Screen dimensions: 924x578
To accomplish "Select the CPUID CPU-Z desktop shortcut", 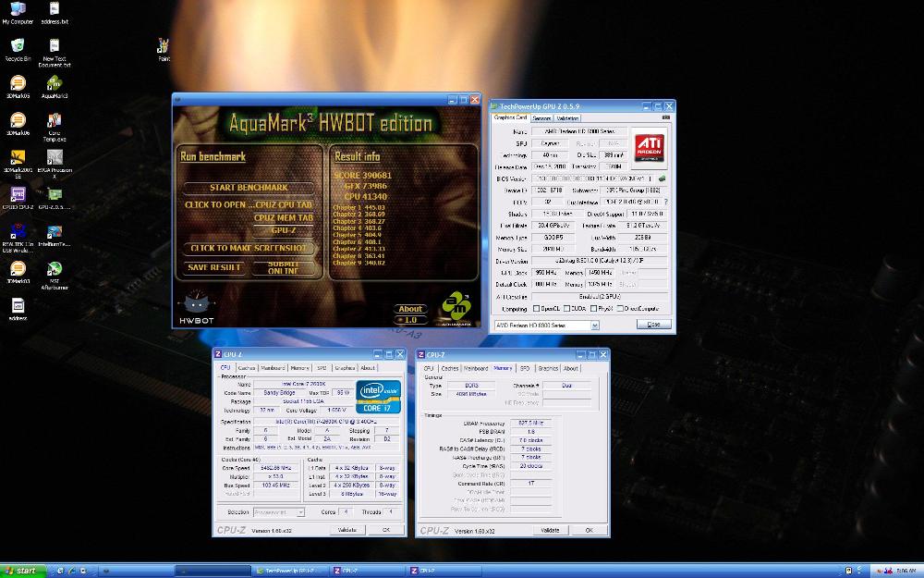I will click(18, 198).
